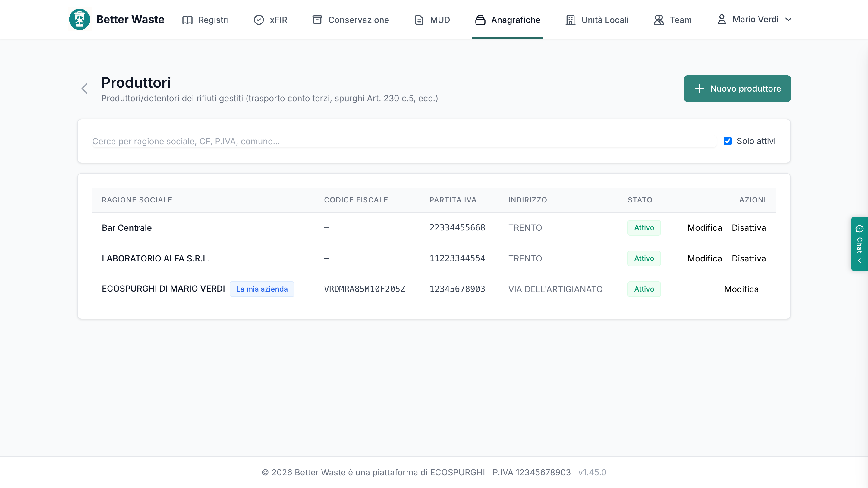
Task: Click the codice fiscale VRDMRA85M10F205Z
Action: 365,289
